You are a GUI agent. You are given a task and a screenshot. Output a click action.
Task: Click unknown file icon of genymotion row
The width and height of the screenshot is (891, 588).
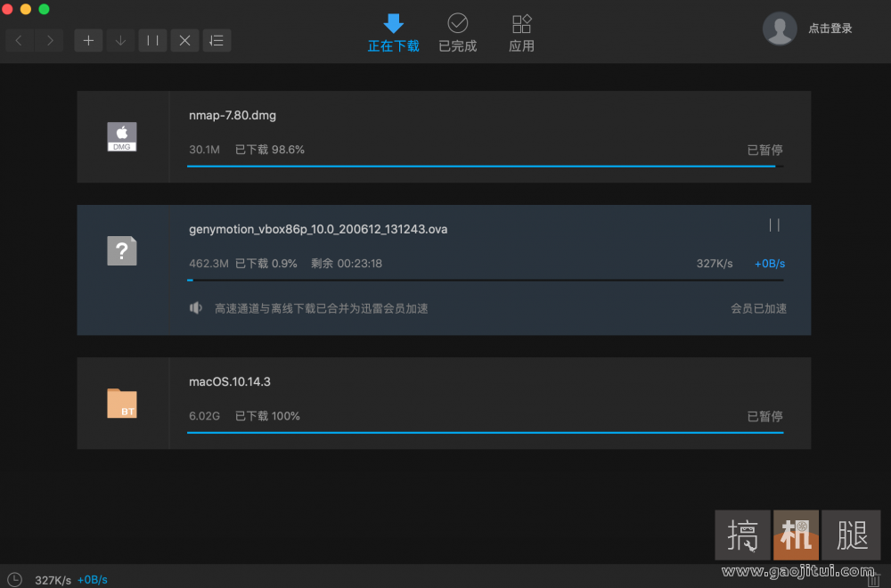point(122,250)
